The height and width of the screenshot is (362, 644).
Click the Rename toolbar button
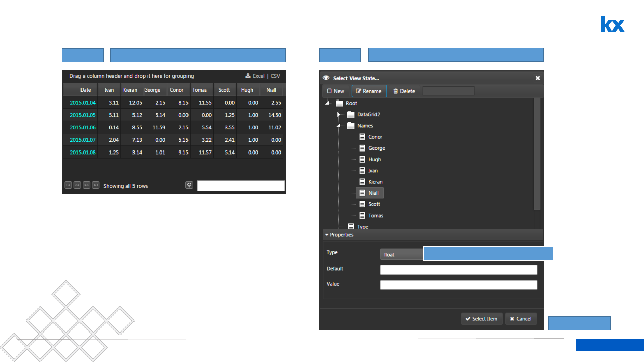tap(369, 91)
